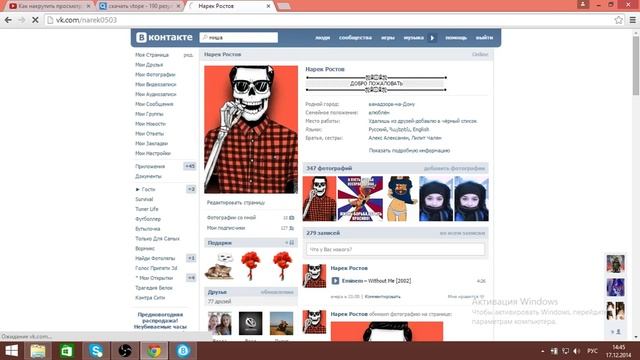Viewport: 640px width, 360px height.
Task: Click network icon in system tray
Action: [x=565, y=351]
